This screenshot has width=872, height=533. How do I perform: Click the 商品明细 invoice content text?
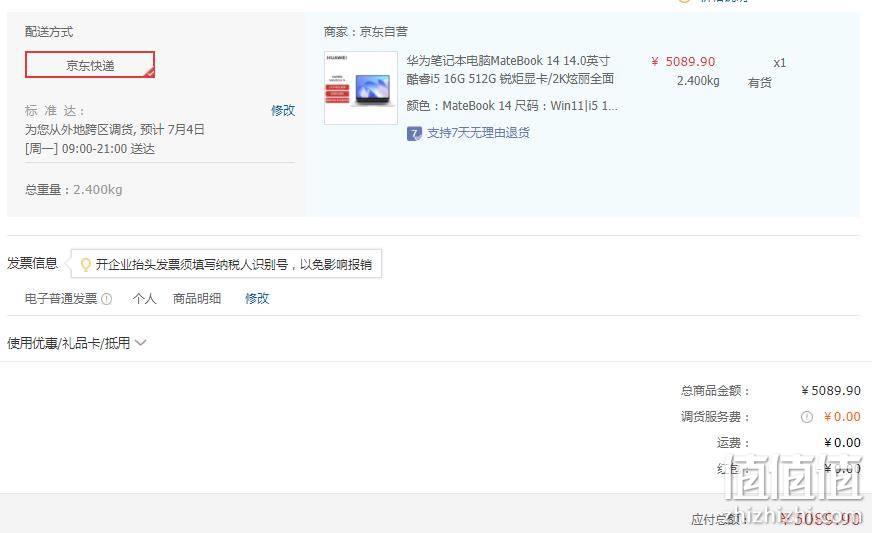point(197,299)
